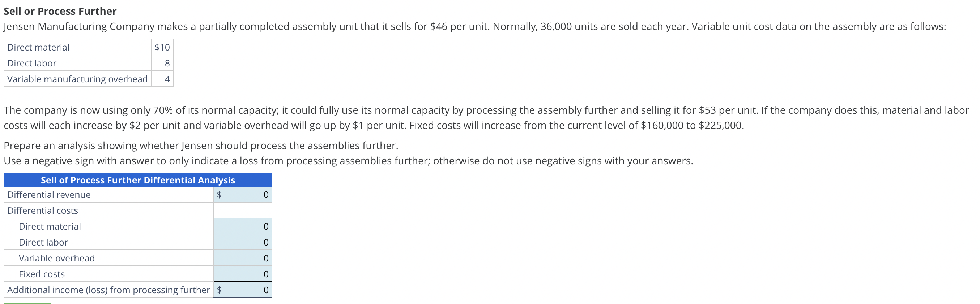Viewport: 980px width, 304px height.
Task: Select the Variable overhead row label
Action: (x=57, y=258)
